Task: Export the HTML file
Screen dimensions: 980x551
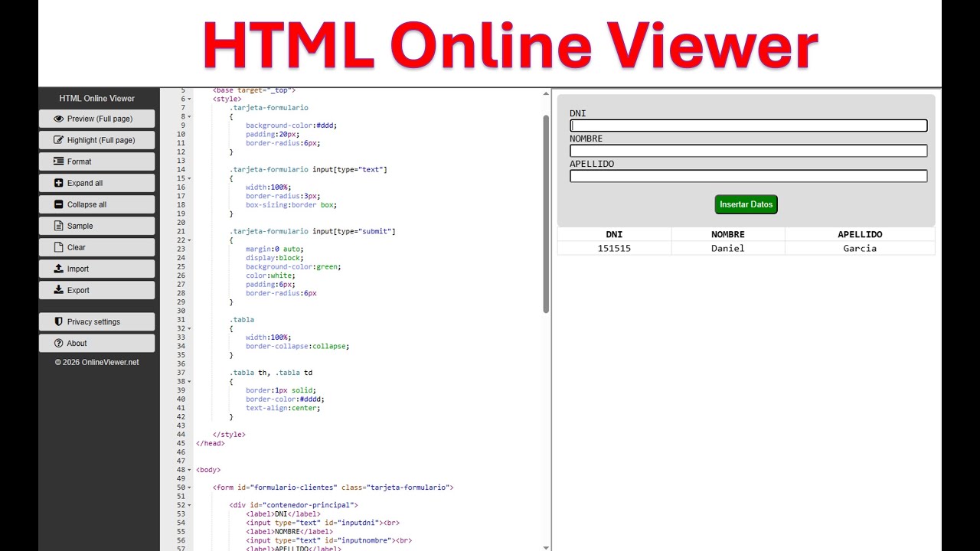Action: point(96,290)
